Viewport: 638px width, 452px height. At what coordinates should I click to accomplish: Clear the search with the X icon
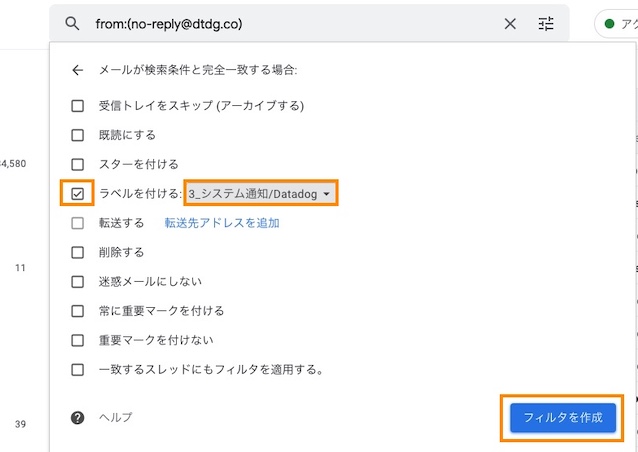pos(510,24)
